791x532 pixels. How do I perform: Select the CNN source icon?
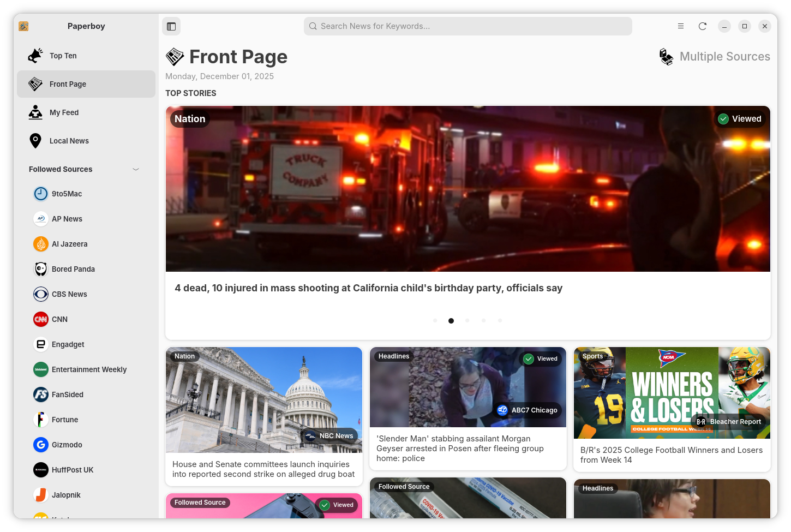point(40,319)
